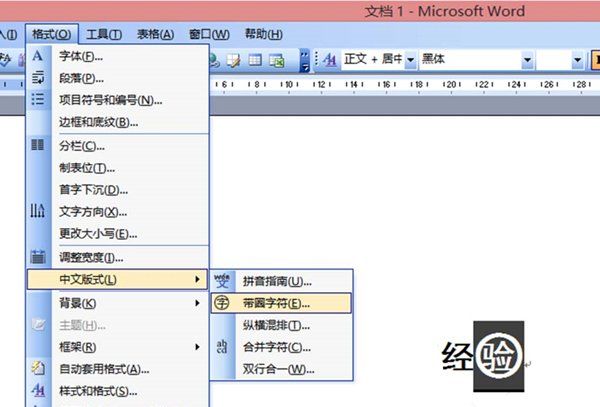
Task: Click the Insert Table toolbar icon
Action: (255, 60)
